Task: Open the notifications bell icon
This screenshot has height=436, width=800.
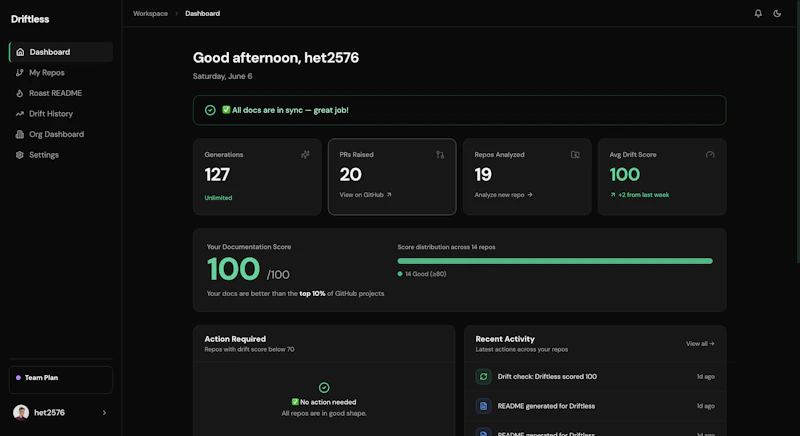Action: coord(758,14)
